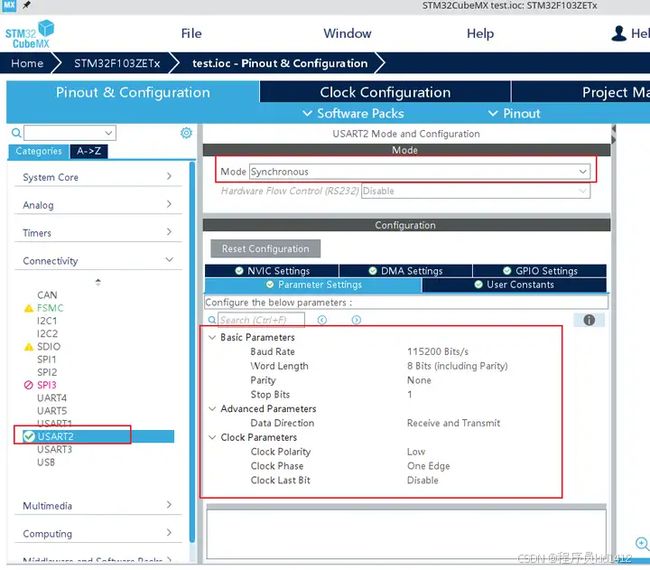Click the parameter Search (Ctrl+F) field
This screenshot has width=650, height=570.
[261, 320]
